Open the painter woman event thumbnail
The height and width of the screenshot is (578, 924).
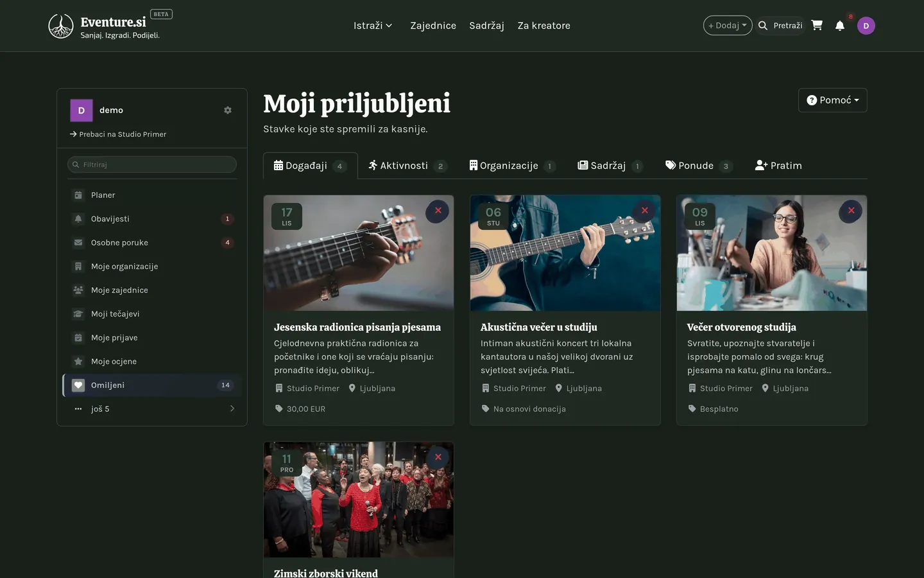point(772,253)
